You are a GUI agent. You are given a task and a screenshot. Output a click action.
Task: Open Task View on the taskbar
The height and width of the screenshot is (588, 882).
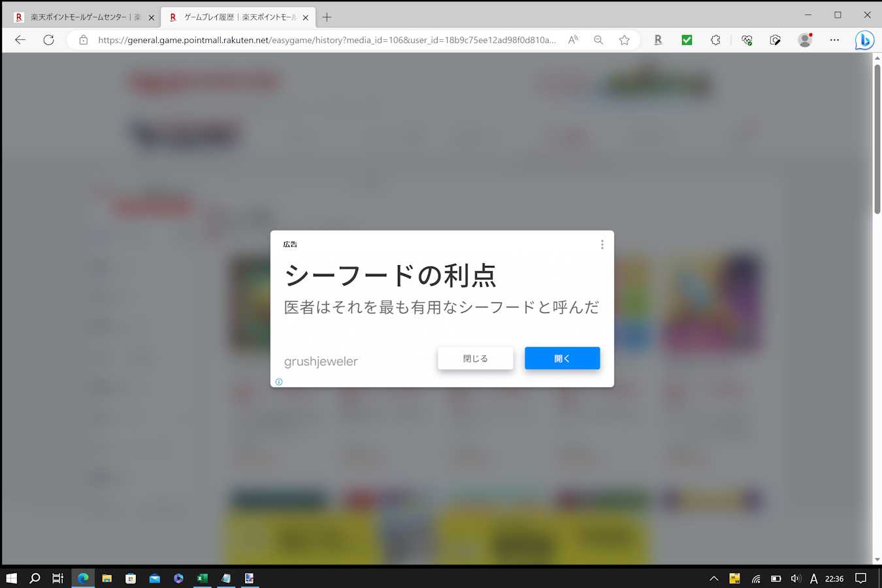pyautogui.click(x=58, y=578)
